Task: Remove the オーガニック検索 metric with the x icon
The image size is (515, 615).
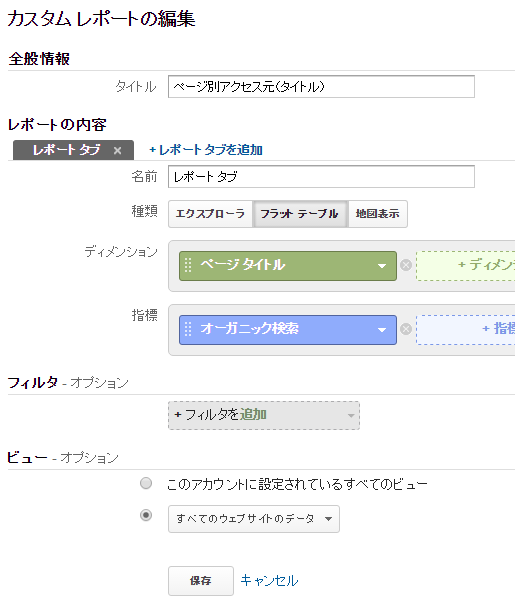Action: [406, 329]
